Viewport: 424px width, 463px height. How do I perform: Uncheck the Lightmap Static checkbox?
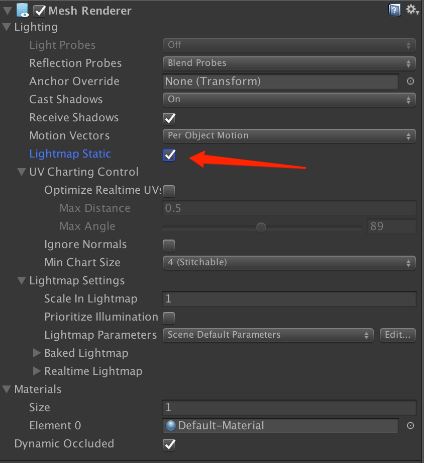[169, 155]
